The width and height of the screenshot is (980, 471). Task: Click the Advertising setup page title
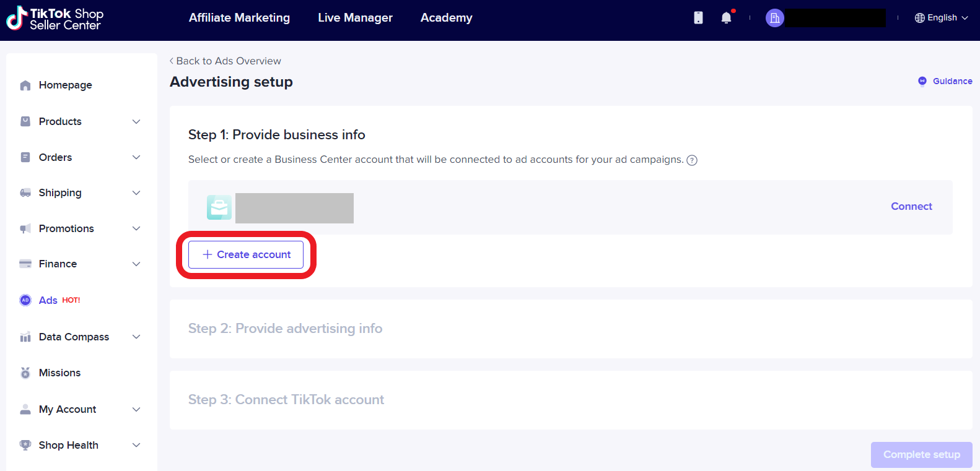231,82
